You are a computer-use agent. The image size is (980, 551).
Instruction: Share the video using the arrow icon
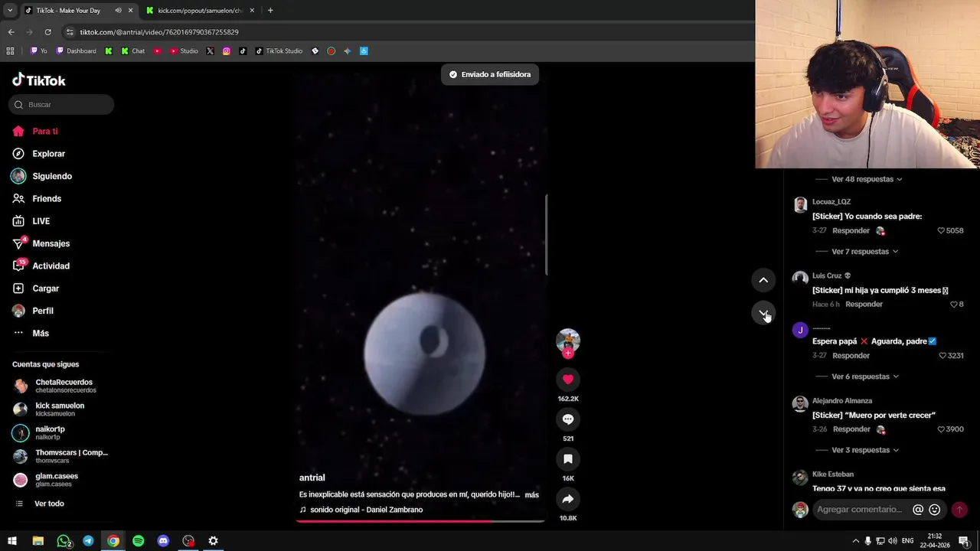pos(568,499)
